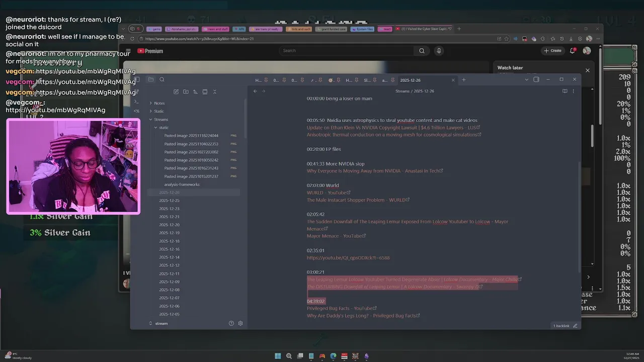The image size is (644, 362).
Task: Open the Windows Start menu
Action: [x=278, y=356]
